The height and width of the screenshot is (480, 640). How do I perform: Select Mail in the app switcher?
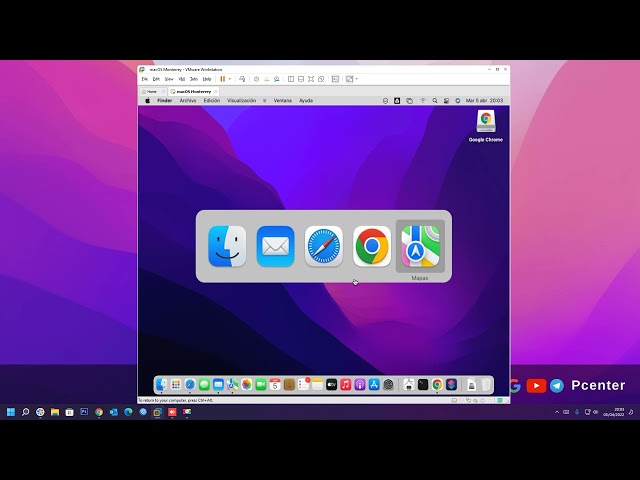coord(276,246)
